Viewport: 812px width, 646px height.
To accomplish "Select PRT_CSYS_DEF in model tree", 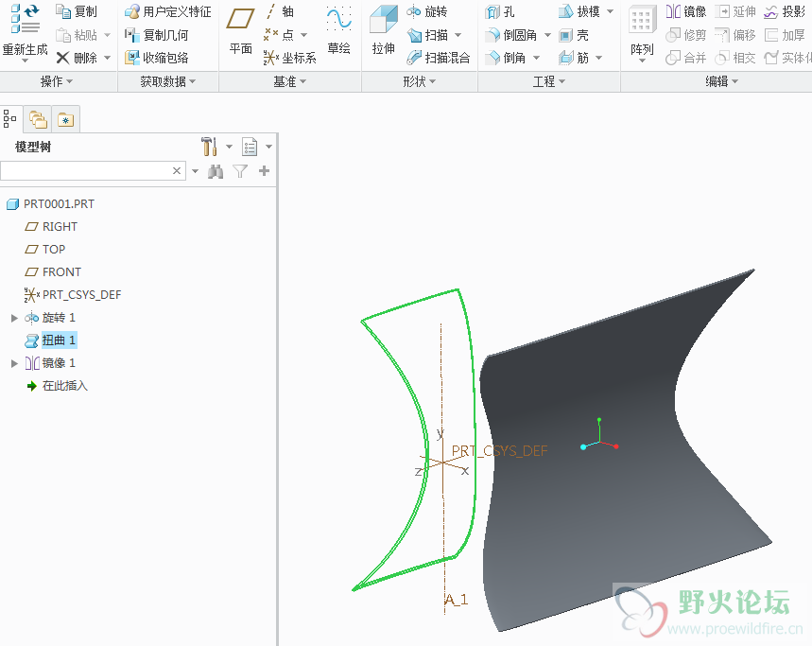I will click(73, 295).
